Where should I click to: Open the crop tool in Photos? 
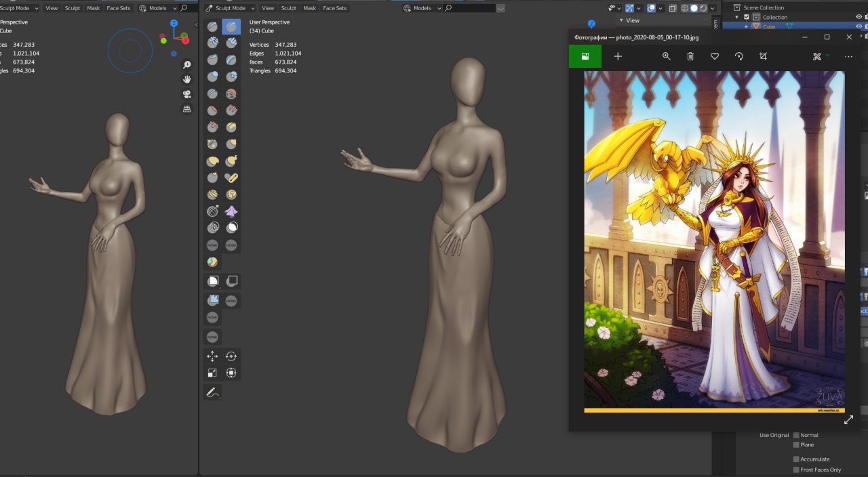click(x=763, y=56)
